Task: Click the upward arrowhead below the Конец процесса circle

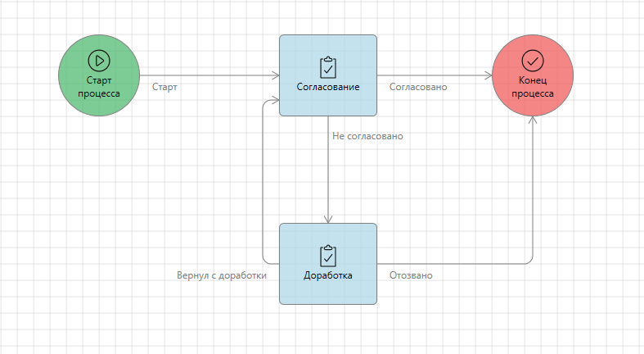Action: (533, 120)
